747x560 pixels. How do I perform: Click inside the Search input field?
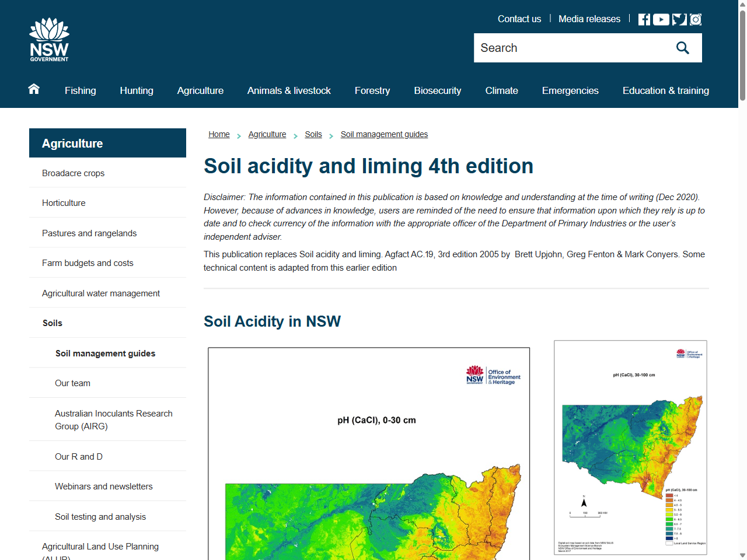pyautogui.click(x=554, y=48)
